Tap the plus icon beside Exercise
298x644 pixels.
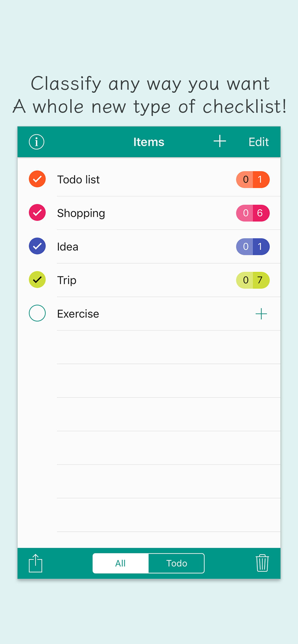[x=261, y=314]
